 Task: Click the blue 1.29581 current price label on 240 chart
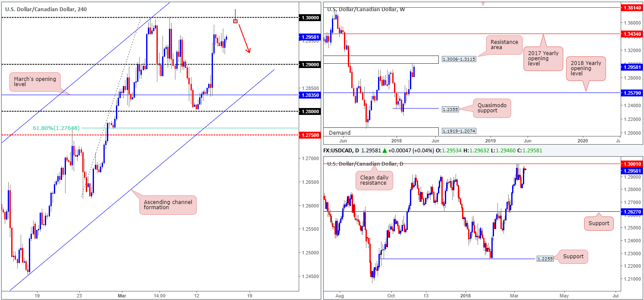309,37
